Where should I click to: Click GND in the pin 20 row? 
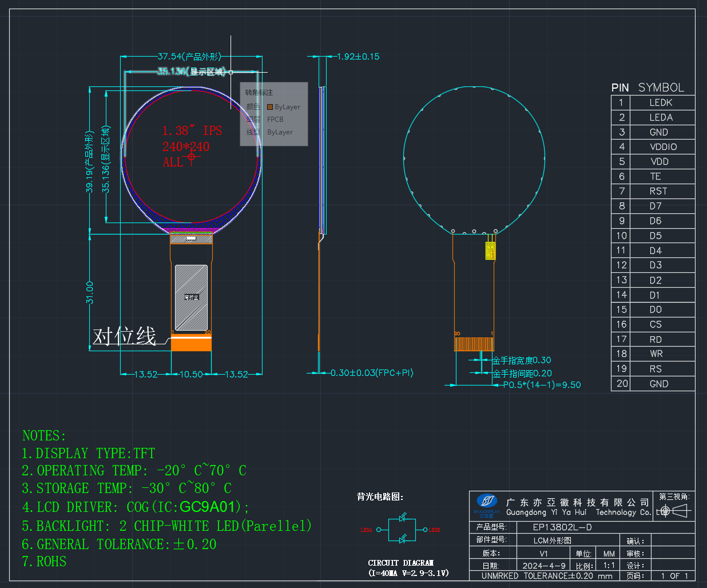[659, 384]
